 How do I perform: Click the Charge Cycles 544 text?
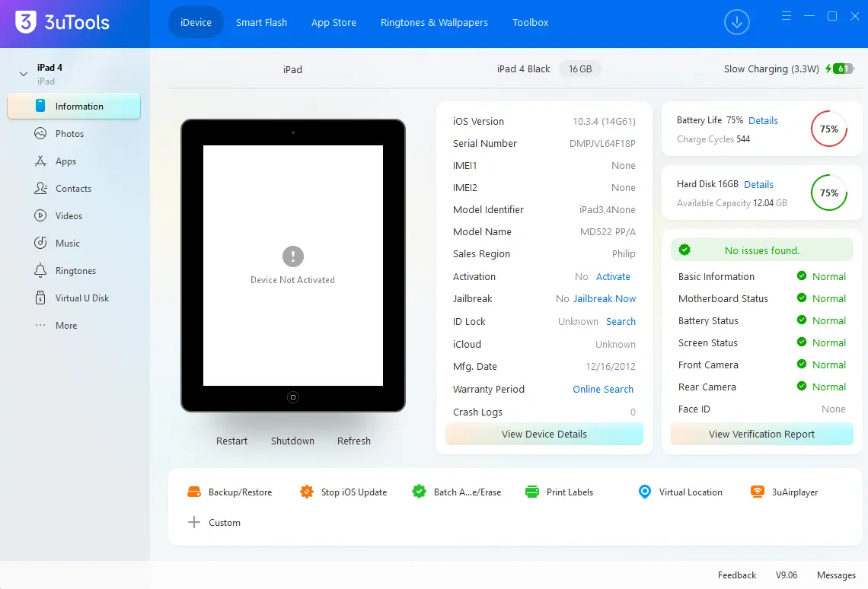713,138
